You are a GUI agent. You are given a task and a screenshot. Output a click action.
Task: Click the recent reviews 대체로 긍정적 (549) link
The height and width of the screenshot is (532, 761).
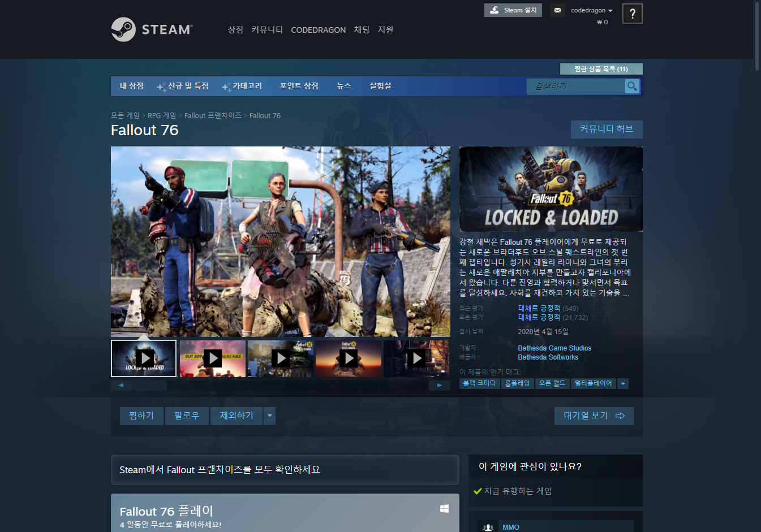pyautogui.click(x=548, y=308)
